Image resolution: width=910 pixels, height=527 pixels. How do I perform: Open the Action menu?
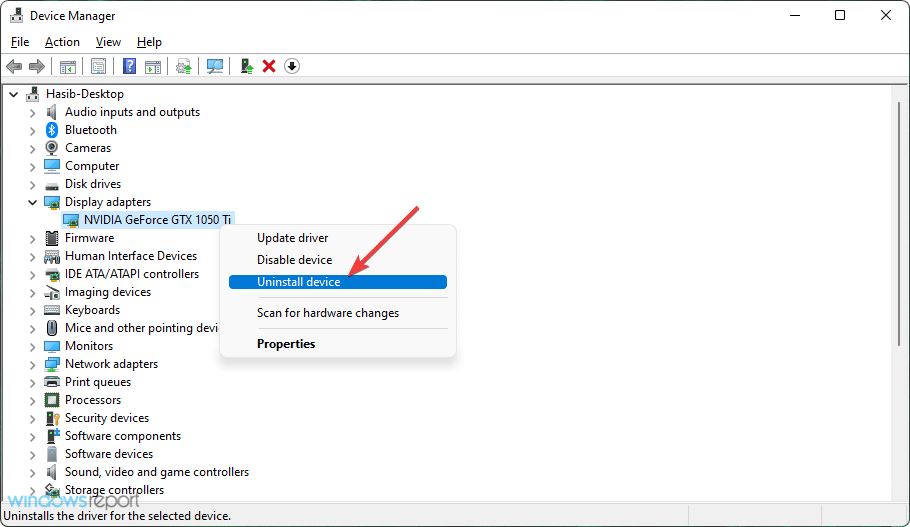point(62,42)
